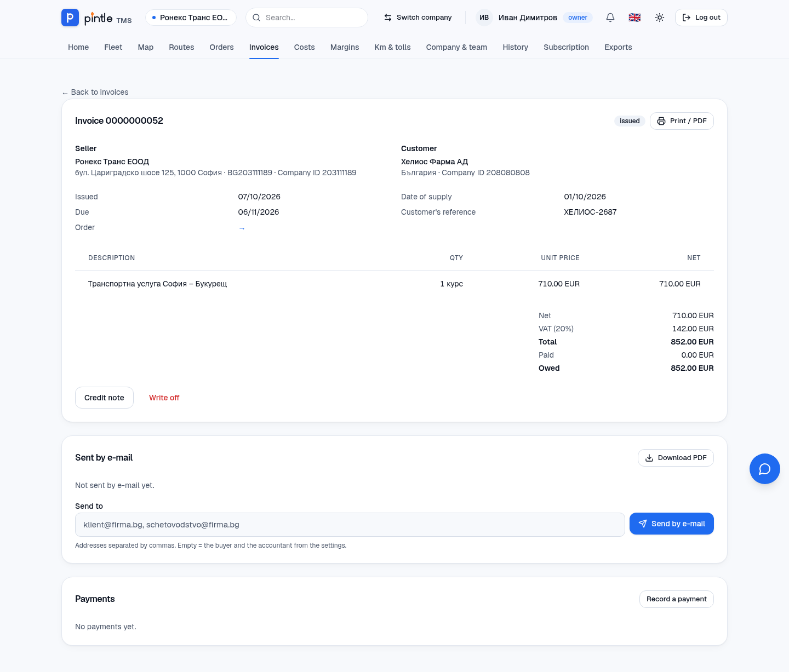The width and height of the screenshot is (789, 672).
Task: Record a payment
Action: pos(677,599)
